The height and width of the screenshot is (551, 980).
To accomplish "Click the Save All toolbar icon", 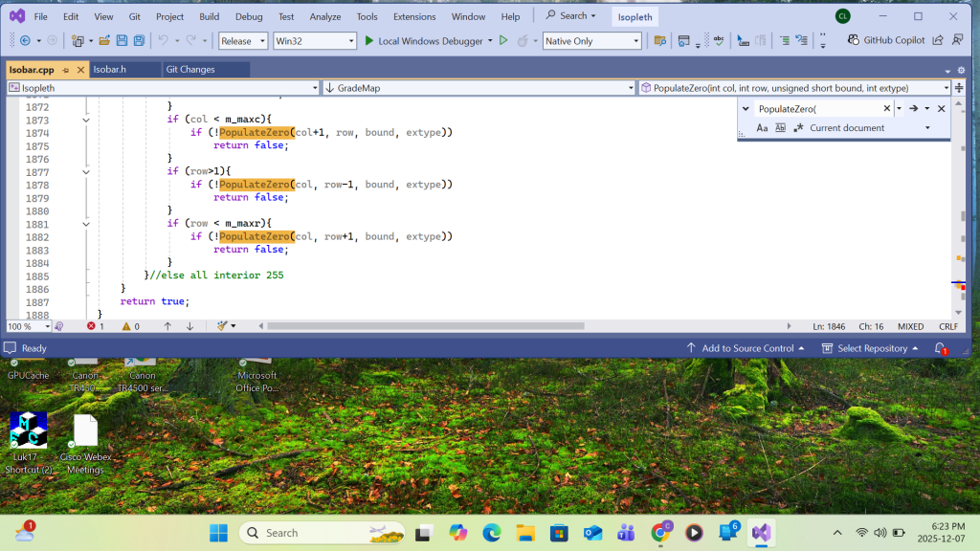I will [139, 41].
